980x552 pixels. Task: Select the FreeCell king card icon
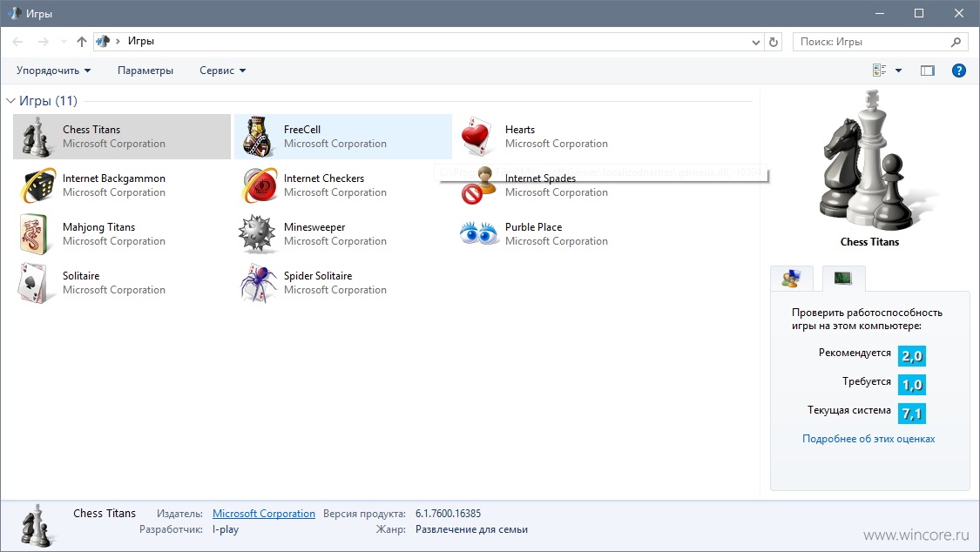258,137
